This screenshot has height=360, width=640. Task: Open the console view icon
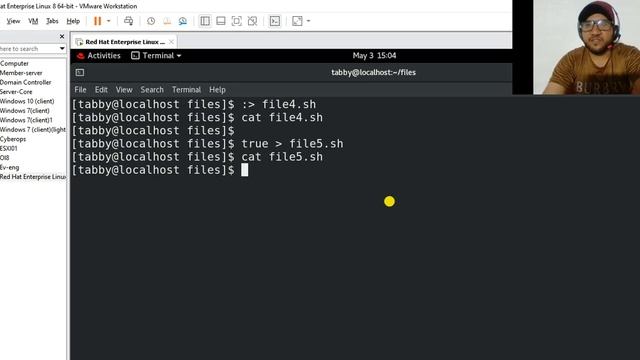(275, 21)
